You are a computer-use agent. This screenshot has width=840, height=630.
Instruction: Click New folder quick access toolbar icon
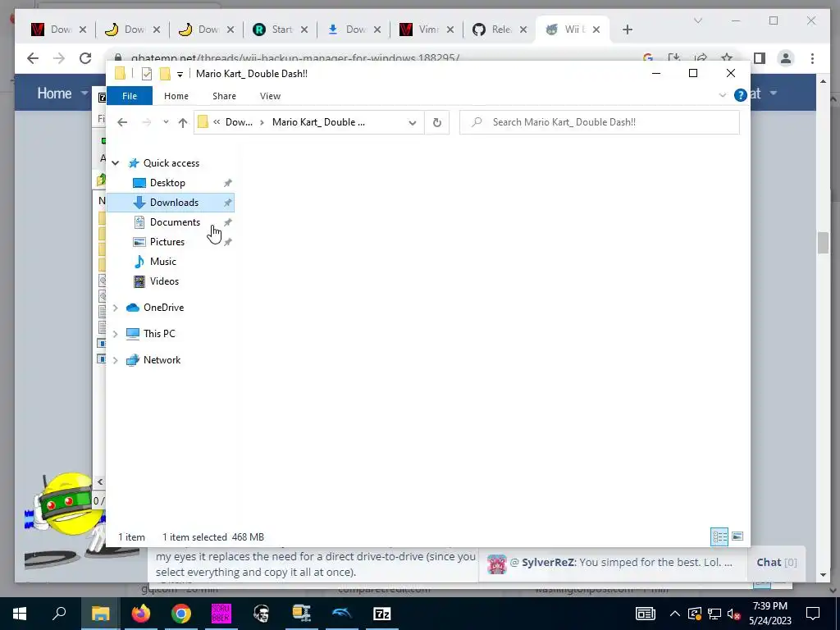[165, 74]
